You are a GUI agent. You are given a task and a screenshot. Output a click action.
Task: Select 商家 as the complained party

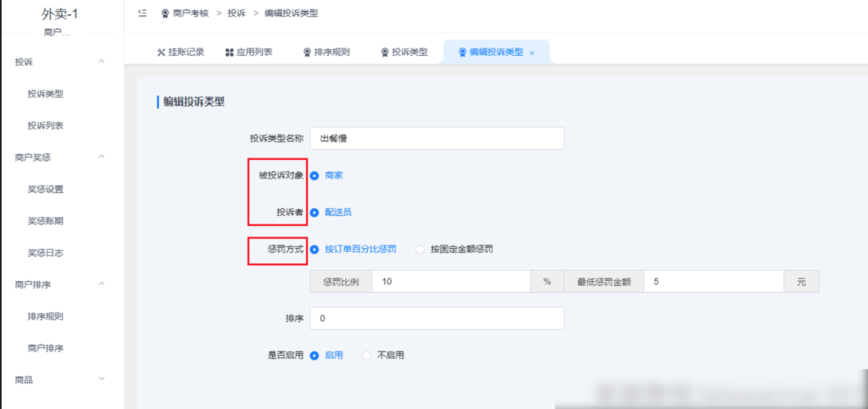pyautogui.click(x=314, y=176)
